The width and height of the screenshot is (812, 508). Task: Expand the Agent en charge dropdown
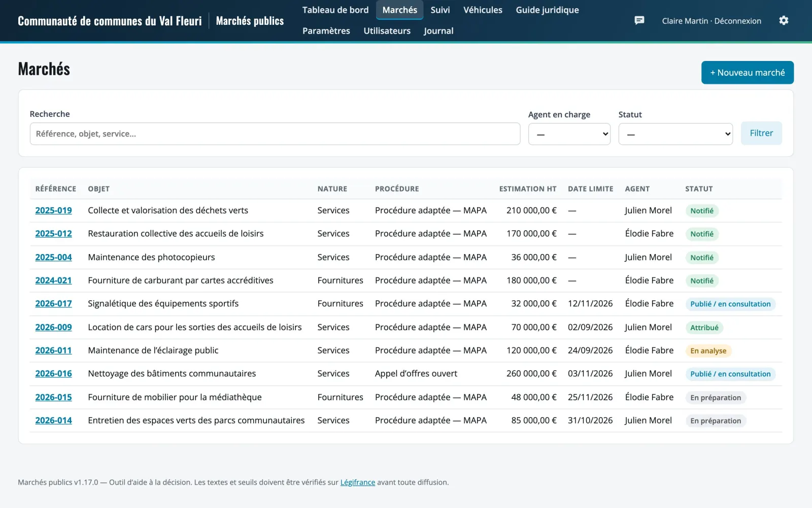coord(569,134)
